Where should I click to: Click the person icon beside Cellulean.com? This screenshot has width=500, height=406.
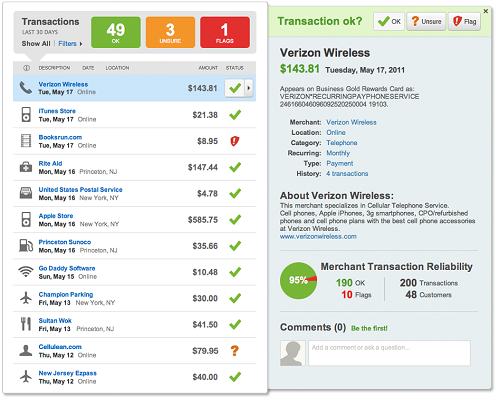click(x=26, y=350)
